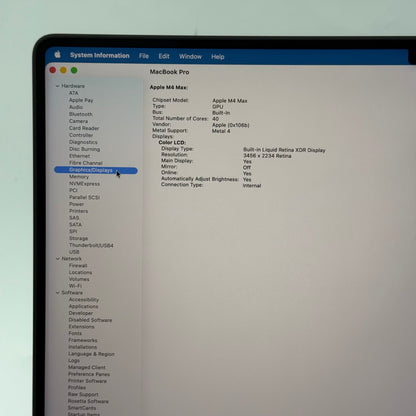
Task: Open the Window menu
Action: pyautogui.click(x=190, y=56)
